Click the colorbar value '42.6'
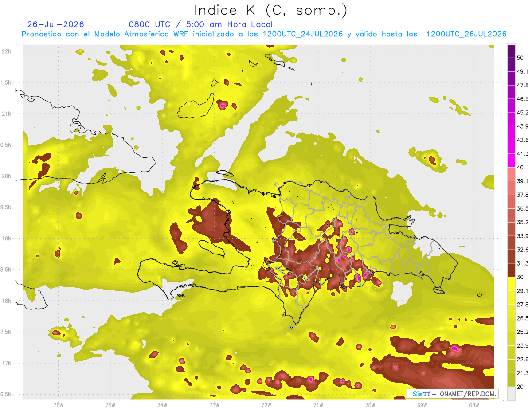This screenshot has height=411, width=532. [x=523, y=140]
